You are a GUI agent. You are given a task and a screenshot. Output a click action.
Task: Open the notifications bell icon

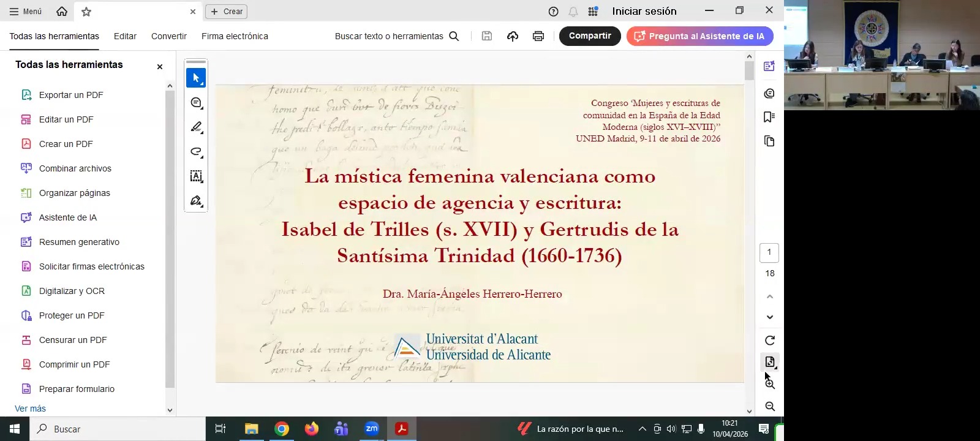click(x=573, y=11)
